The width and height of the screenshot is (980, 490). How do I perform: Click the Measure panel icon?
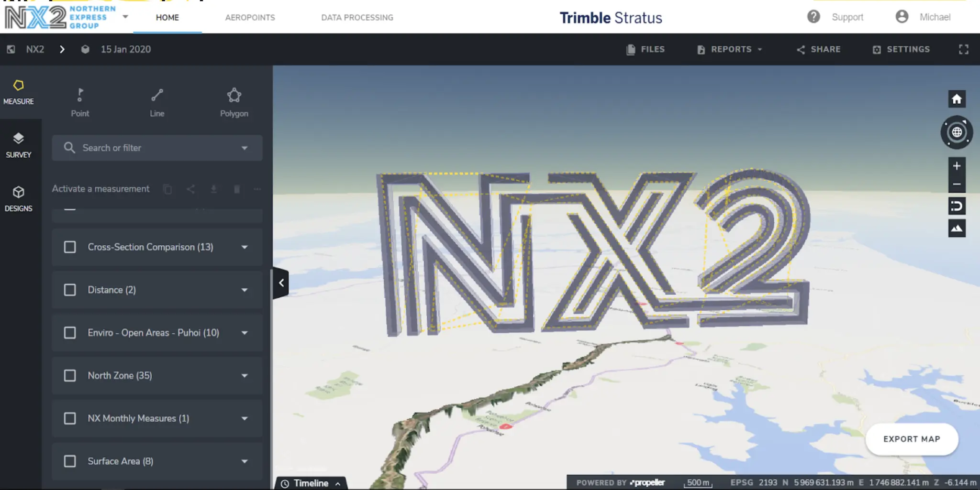pyautogui.click(x=19, y=91)
